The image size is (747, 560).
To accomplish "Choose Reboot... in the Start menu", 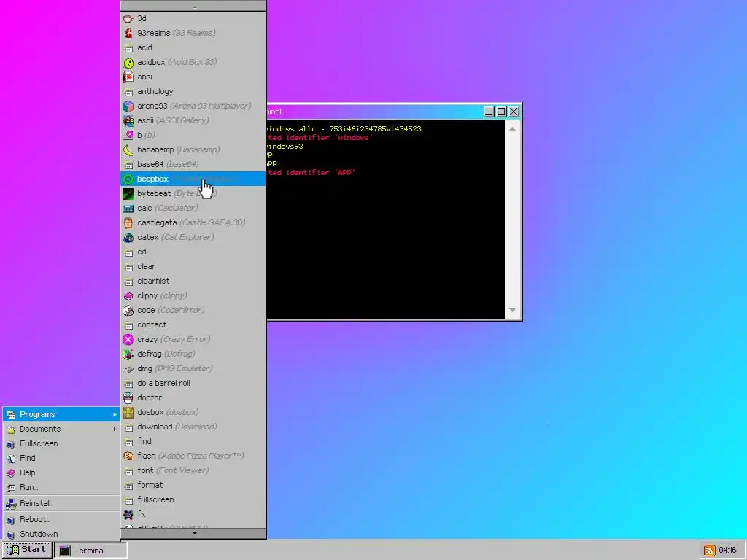I will click(x=61, y=519).
